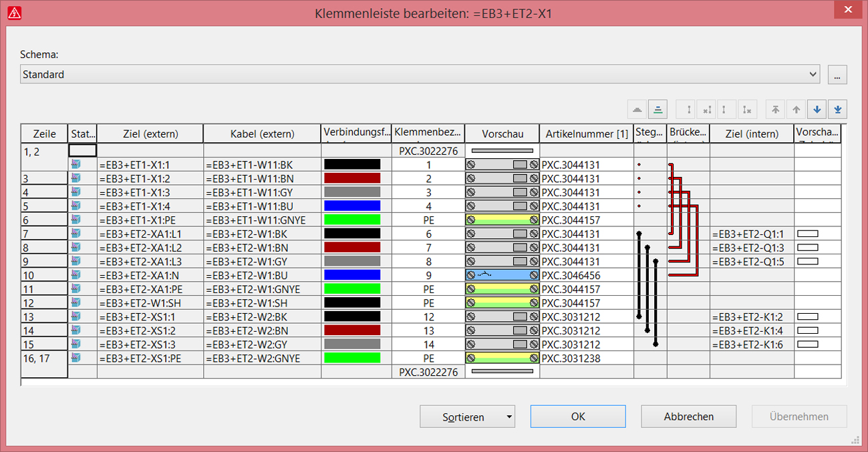
Task: Click the blue move-to-bottom arrow icon
Action: (837, 109)
